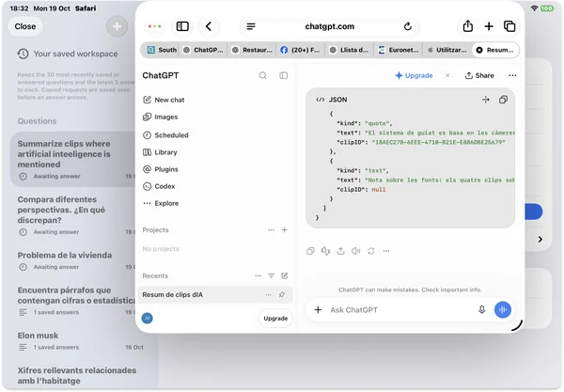Pin the 'Resum de clips dIA' chat

pyautogui.click(x=282, y=294)
